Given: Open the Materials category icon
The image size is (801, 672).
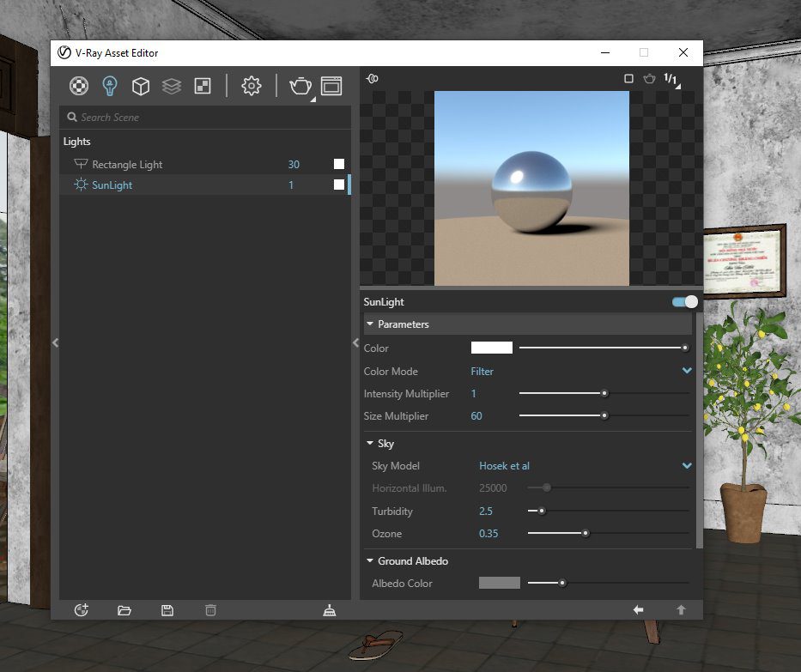Looking at the screenshot, I should coord(79,86).
